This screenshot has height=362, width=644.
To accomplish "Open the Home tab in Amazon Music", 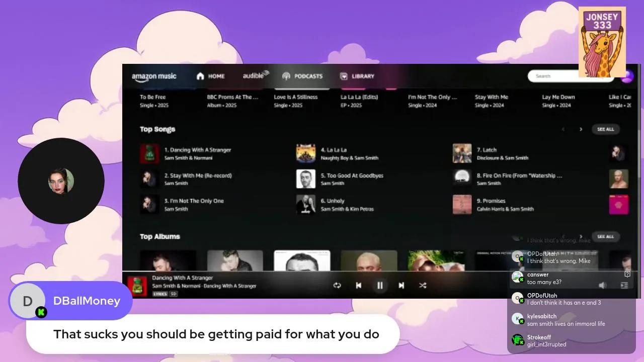I will point(210,76).
